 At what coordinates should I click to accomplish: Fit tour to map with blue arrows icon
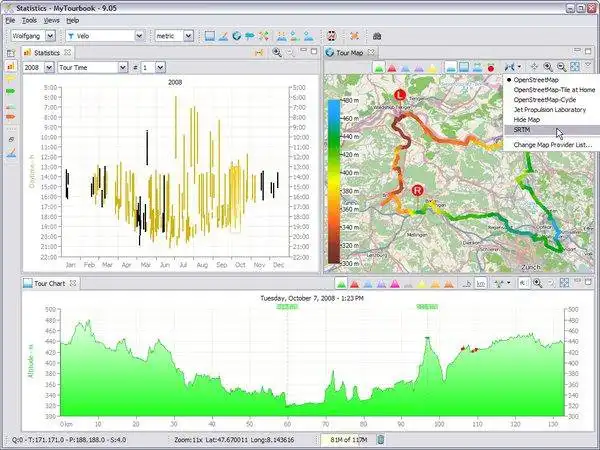pos(575,67)
